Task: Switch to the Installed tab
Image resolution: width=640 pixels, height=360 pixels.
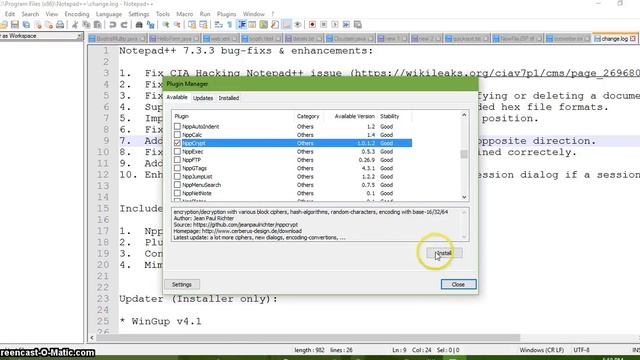Action: (229, 98)
